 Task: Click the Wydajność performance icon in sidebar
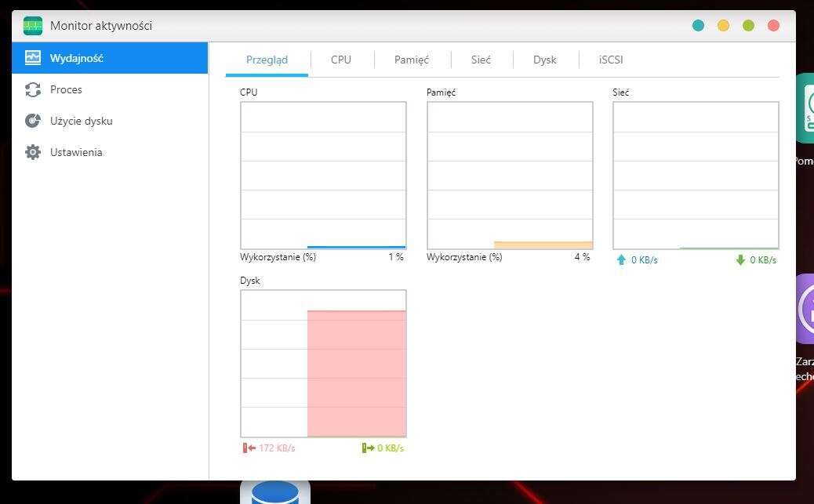tap(33, 58)
